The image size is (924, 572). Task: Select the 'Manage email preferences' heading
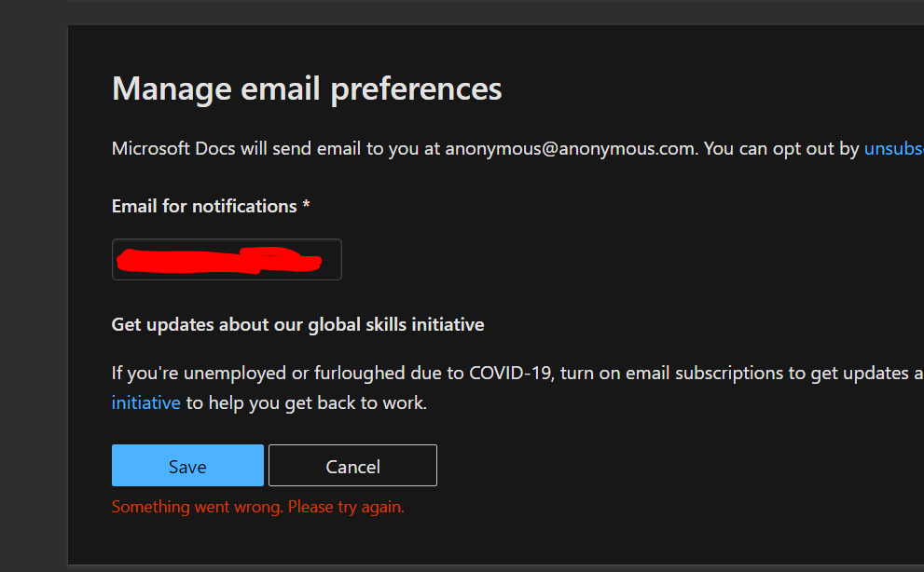(307, 89)
